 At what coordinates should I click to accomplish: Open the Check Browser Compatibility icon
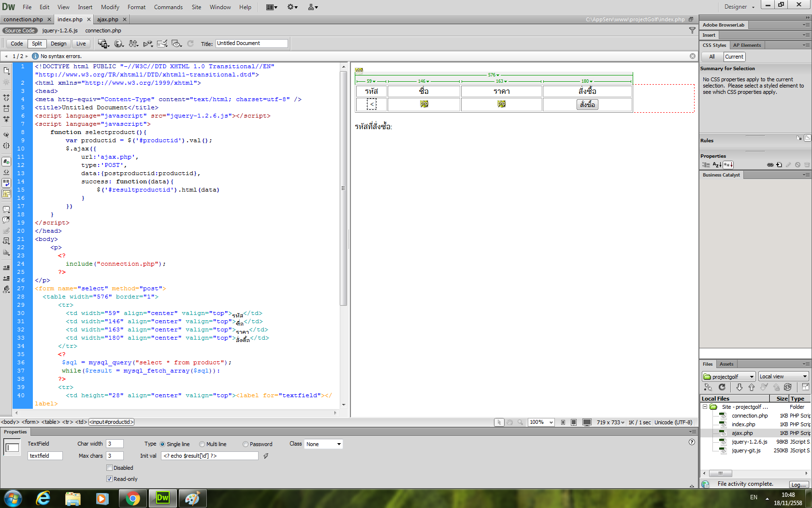[x=162, y=44]
